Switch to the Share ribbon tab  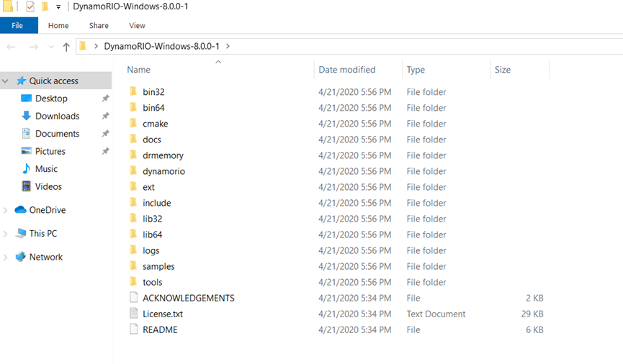(x=99, y=25)
